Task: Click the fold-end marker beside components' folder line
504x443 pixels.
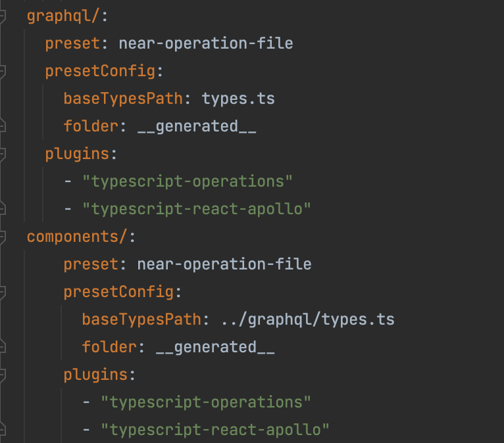Action: [2, 347]
